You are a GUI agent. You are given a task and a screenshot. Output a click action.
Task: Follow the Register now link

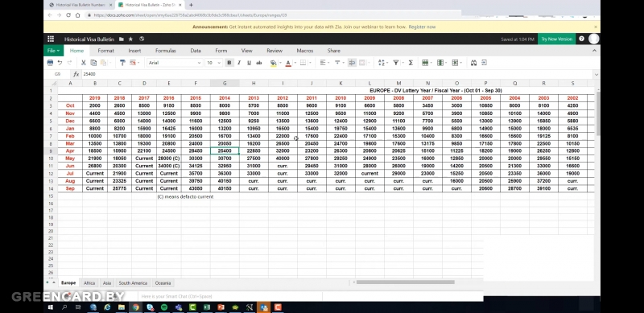click(422, 27)
